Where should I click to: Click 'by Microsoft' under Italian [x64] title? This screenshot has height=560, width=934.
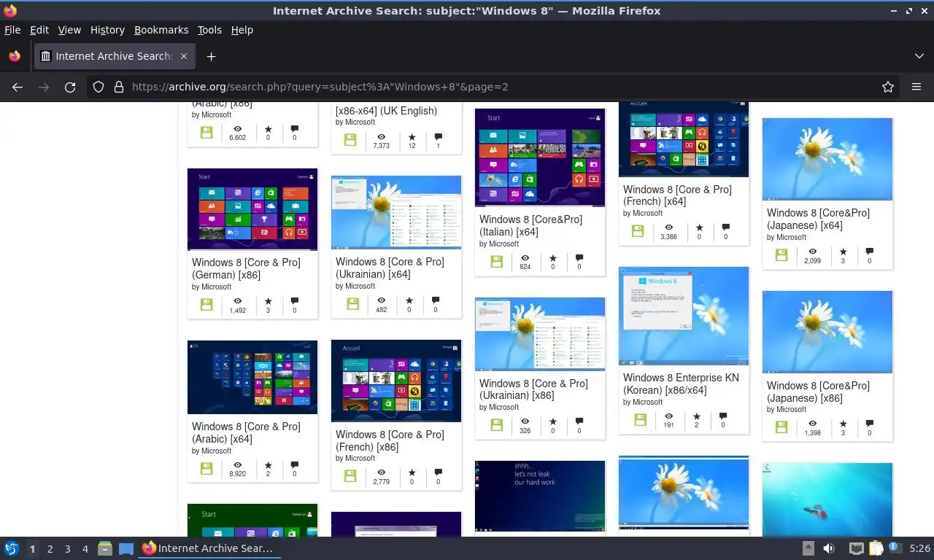click(499, 244)
